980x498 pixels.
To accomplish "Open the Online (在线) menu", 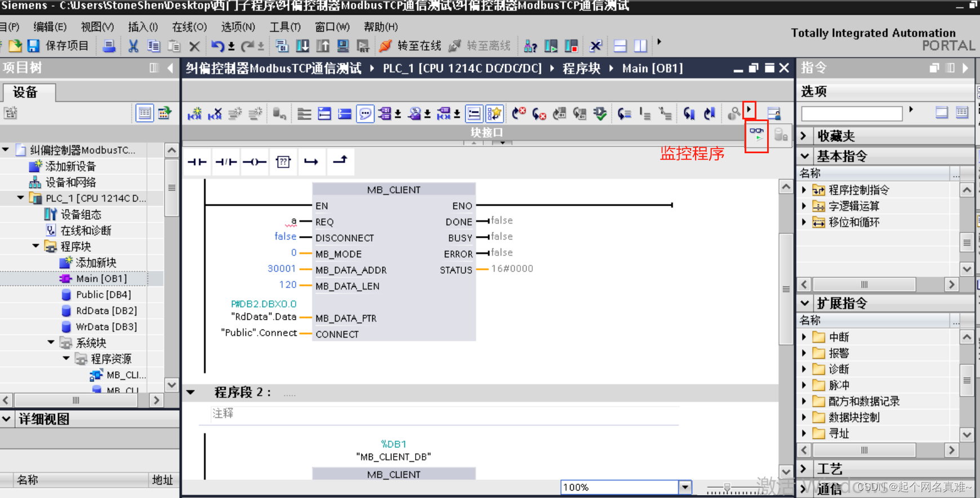I will coord(189,27).
